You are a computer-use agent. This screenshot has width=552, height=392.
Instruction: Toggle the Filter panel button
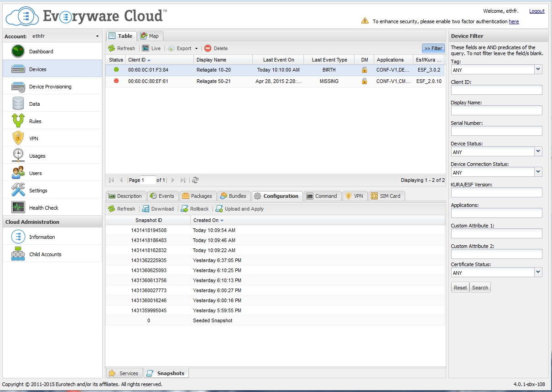(433, 48)
